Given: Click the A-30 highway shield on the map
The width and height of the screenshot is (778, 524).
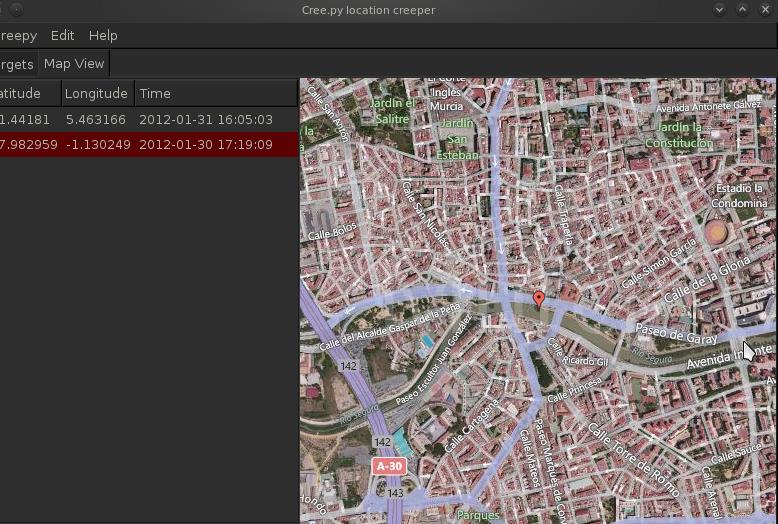Looking at the screenshot, I should click(x=388, y=466).
